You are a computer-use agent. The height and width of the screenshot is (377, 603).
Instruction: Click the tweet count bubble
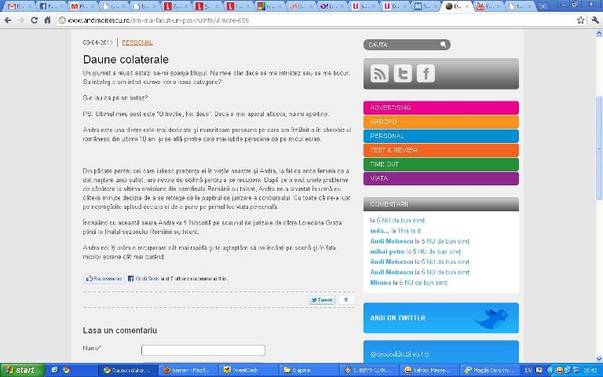(x=346, y=300)
